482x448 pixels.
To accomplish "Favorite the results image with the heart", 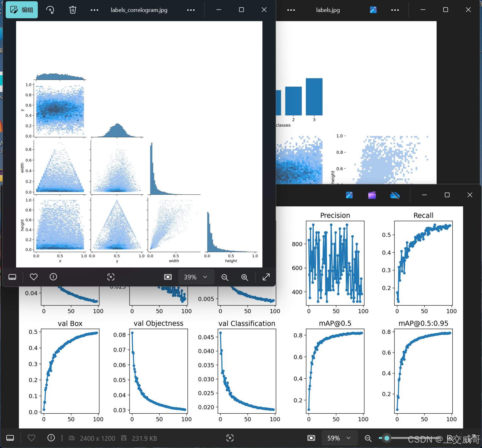I will point(32,438).
